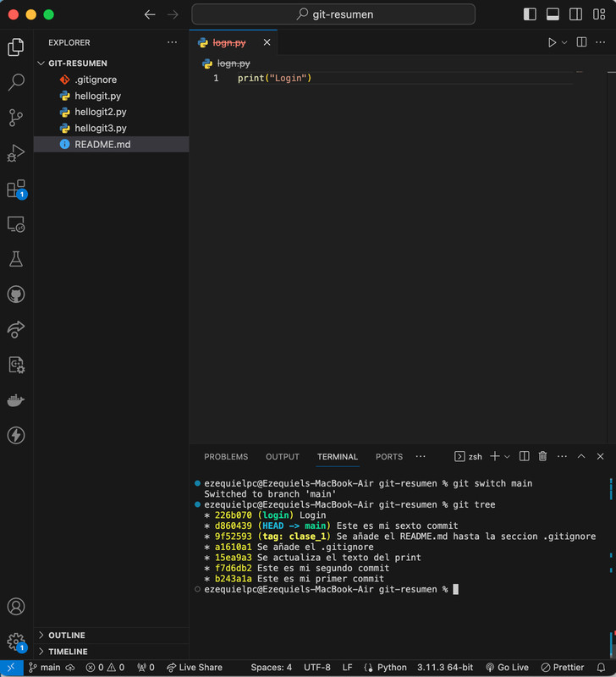Viewport: 616px width, 677px height.
Task: Switch to the OUTPUT tab
Action: point(283,457)
